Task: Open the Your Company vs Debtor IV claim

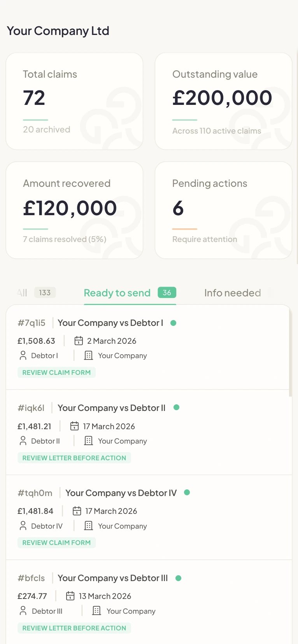Action: click(x=121, y=493)
